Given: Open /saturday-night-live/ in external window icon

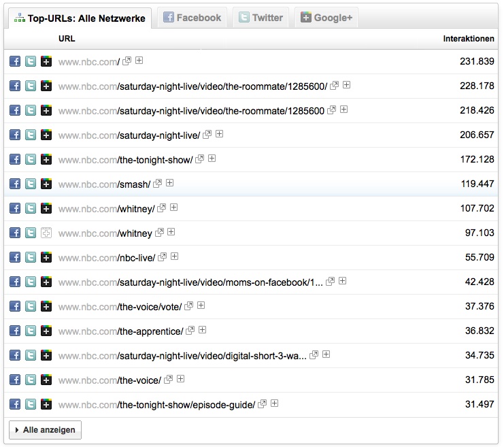Looking at the screenshot, I should [207, 135].
